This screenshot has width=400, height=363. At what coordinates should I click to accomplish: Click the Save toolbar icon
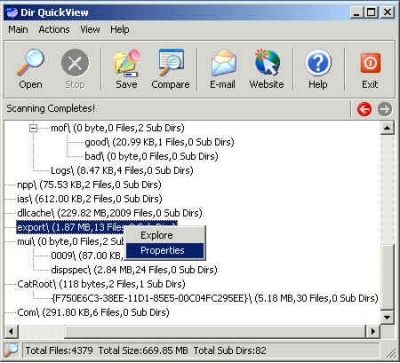(127, 62)
